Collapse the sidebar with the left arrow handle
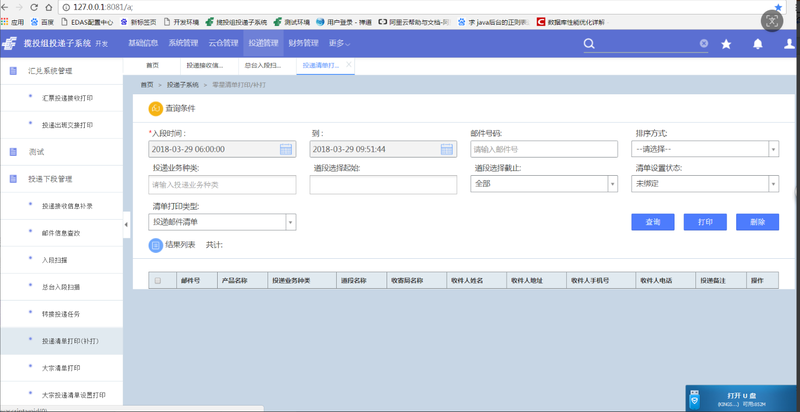This screenshot has height=412, width=800. point(127,224)
